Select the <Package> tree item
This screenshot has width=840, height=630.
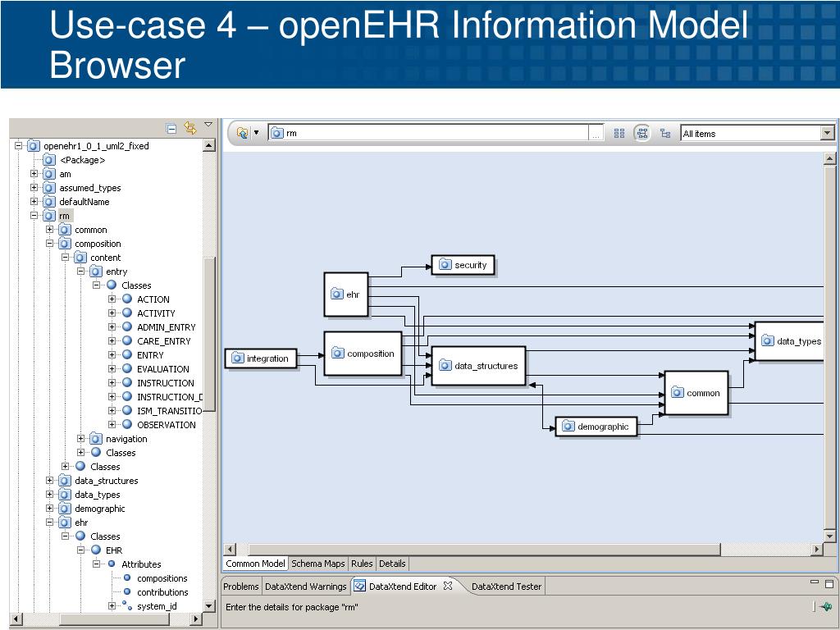(x=82, y=160)
